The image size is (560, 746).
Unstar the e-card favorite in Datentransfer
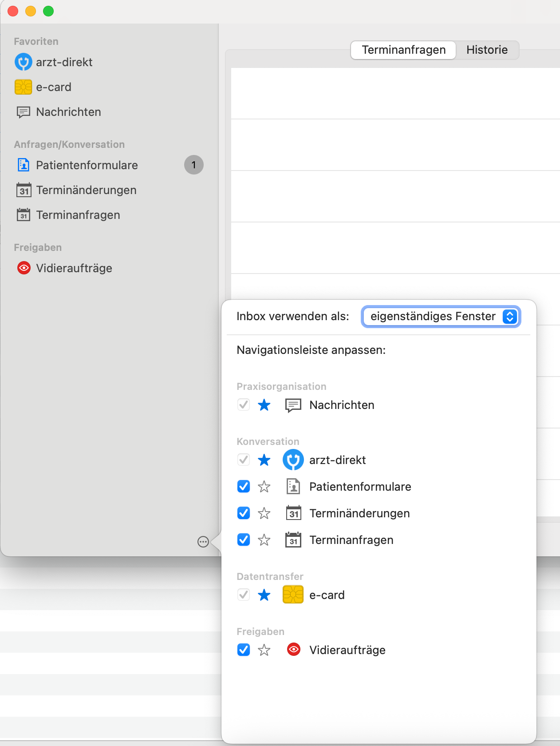click(264, 595)
